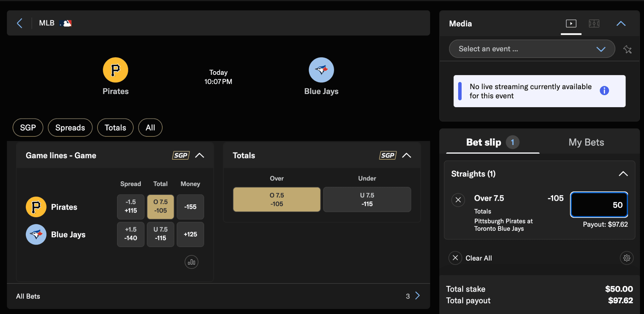
Task: Collapse Straights (1) section
Action: (x=623, y=174)
